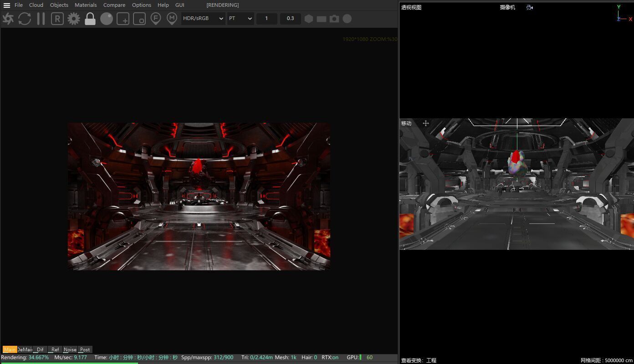Open the Options menu
The width and height of the screenshot is (634, 364).
point(142,5)
